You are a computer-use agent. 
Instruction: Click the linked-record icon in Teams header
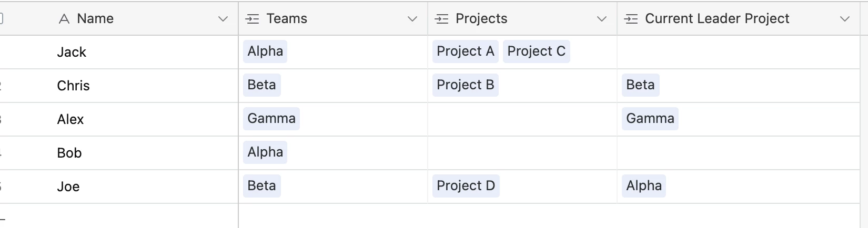pyautogui.click(x=253, y=19)
